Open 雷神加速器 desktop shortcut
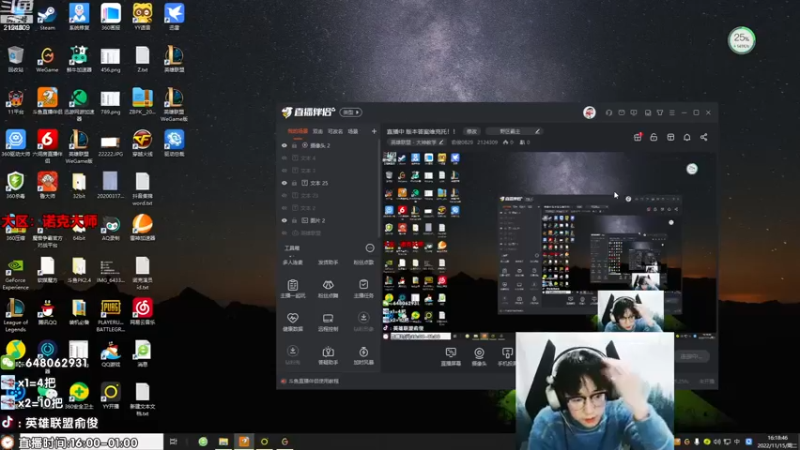 142,228
